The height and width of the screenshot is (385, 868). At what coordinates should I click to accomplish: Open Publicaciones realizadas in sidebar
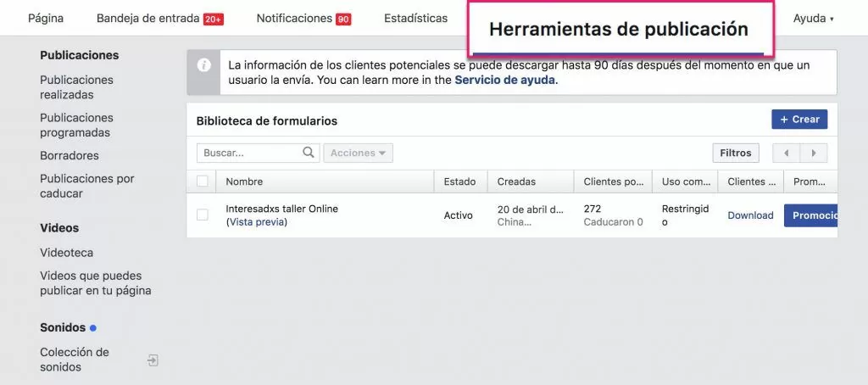pos(76,87)
